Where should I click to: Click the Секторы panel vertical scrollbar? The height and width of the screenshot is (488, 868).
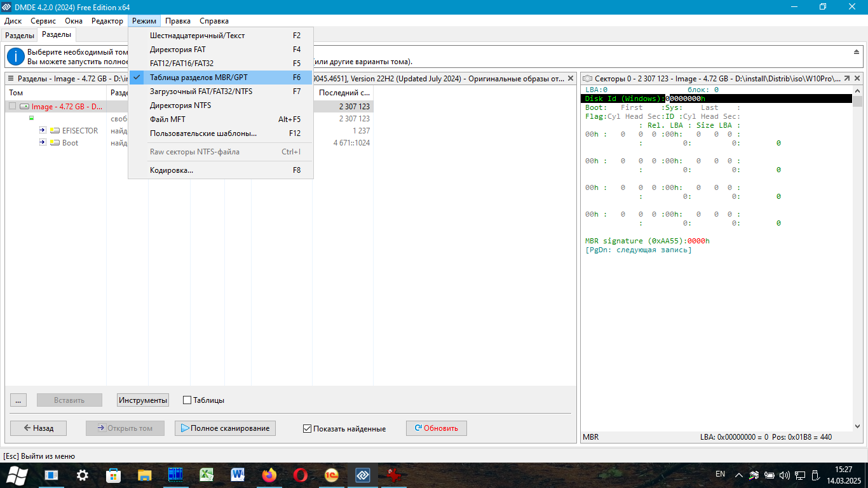(x=858, y=254)
